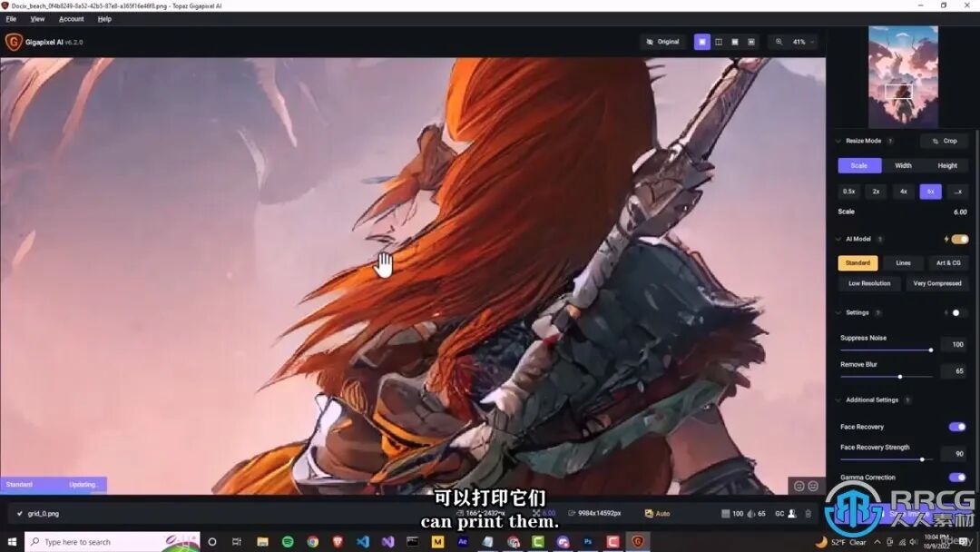Image resolution: width=980 pixels, height=552 pixels.
Task: Switch to comparison grid view icon
Action: point(751,42)
